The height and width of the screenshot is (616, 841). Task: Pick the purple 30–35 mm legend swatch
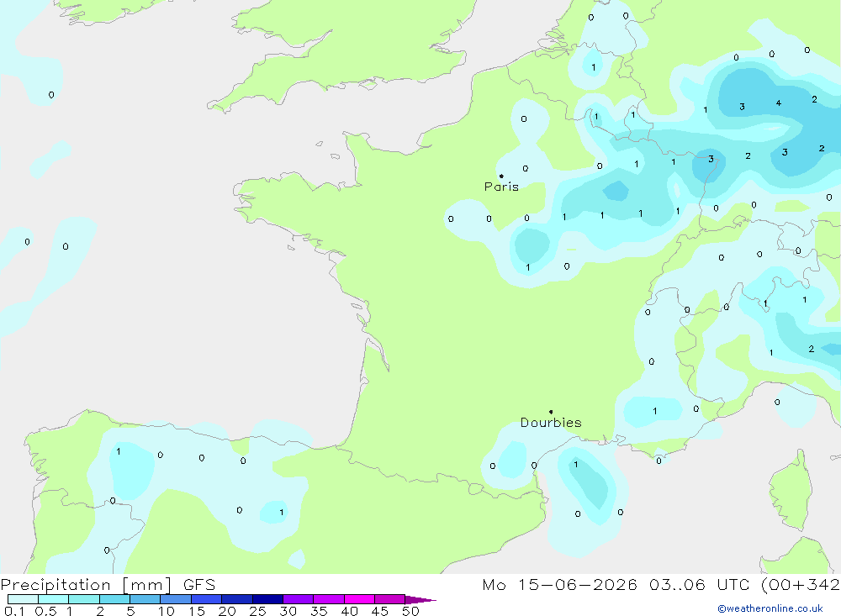[x=299, y=599]
